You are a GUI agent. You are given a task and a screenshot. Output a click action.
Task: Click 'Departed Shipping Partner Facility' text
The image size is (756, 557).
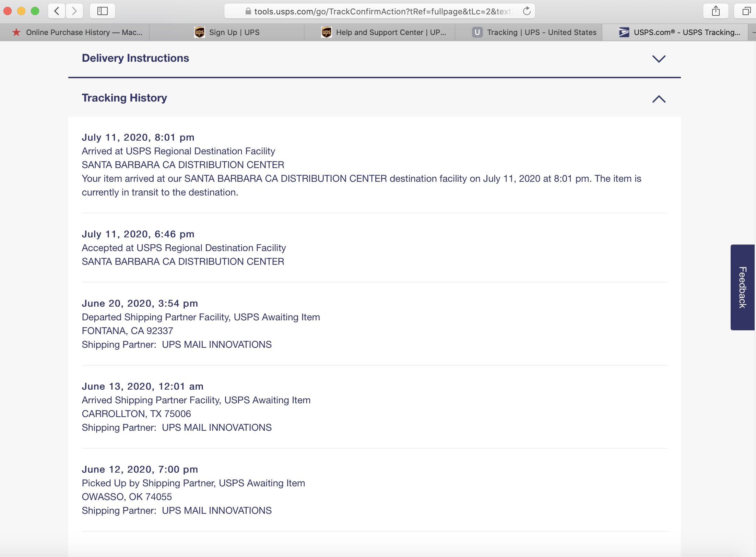point(156,317)
